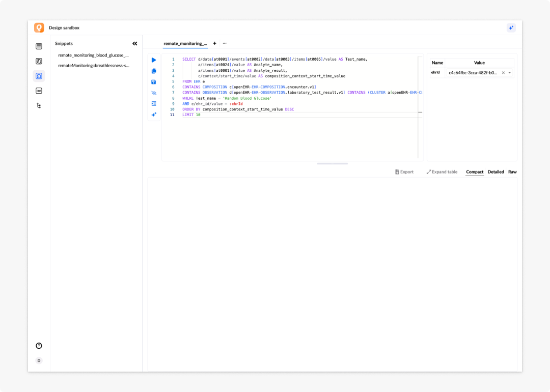Open the tree structure sidebar icon
The image size is (550, 392).
coord(39,105)
